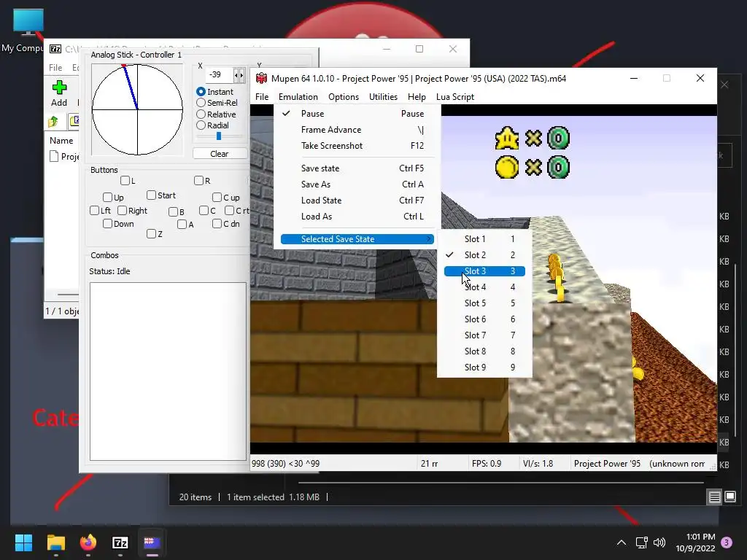747x560 pixels.
Task: Click the network tray icon
Action: (641, 542)
